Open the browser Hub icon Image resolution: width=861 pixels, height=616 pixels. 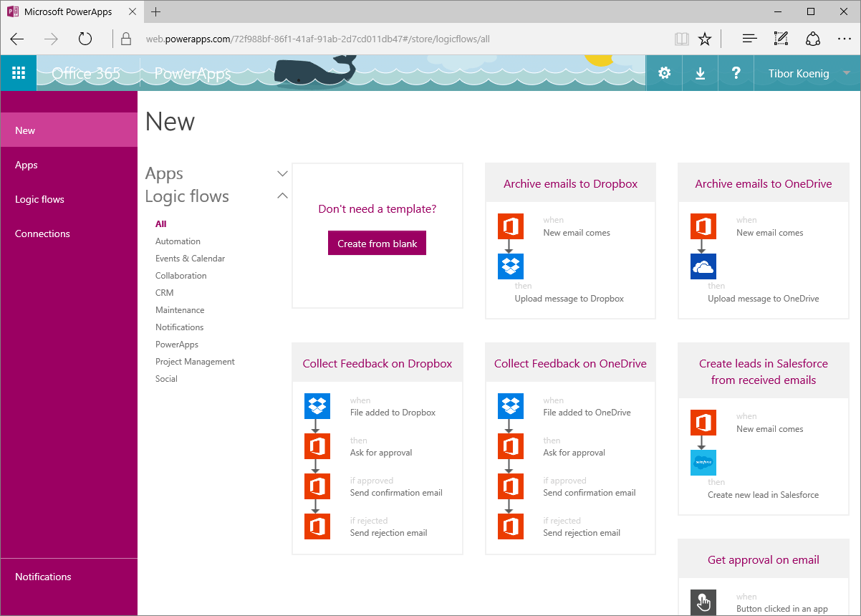pos(749,39)
